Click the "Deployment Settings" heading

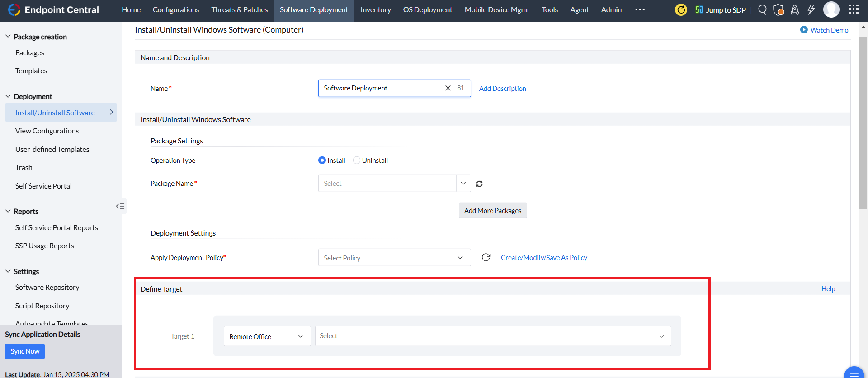(183, 233)
